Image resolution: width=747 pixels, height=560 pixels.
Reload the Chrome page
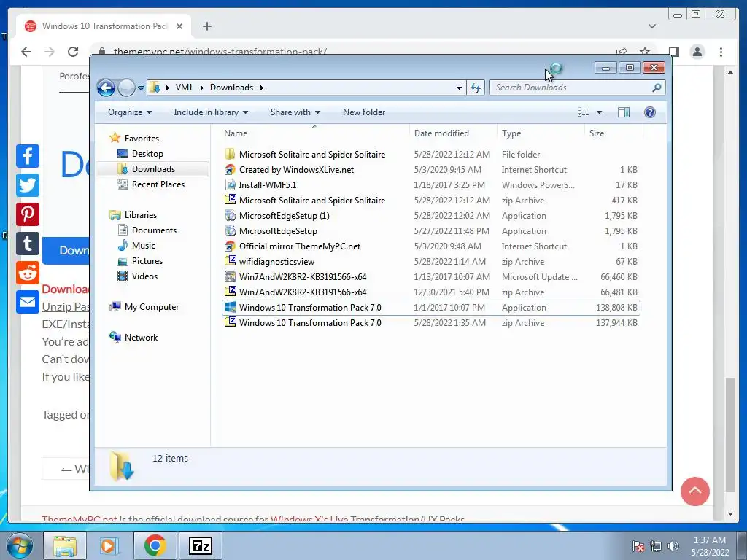(73, 52)
